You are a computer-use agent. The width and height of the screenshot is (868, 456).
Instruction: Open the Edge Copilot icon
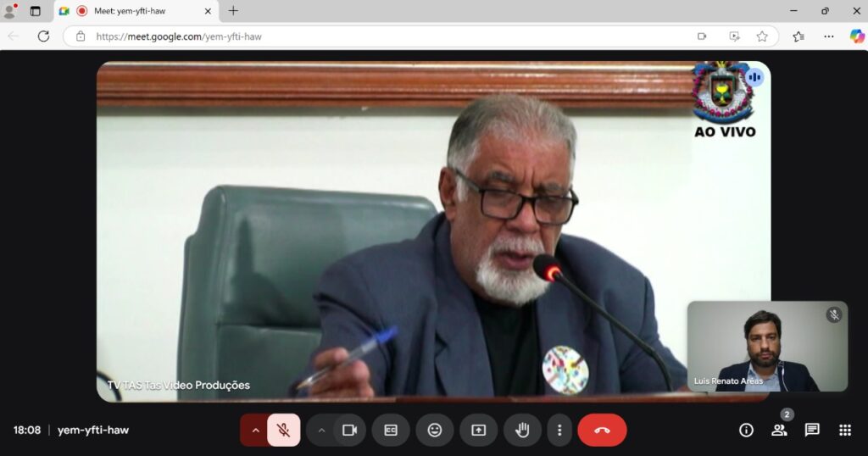(857, 36)
